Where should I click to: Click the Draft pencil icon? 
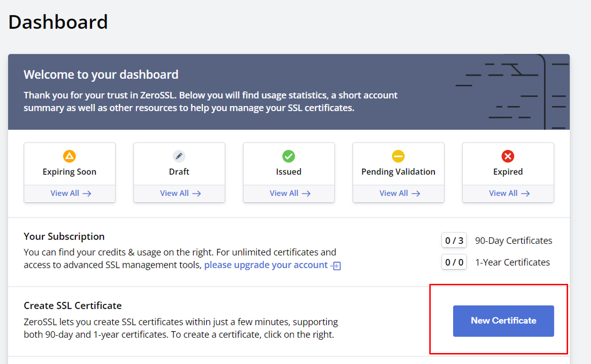point(179,156)
